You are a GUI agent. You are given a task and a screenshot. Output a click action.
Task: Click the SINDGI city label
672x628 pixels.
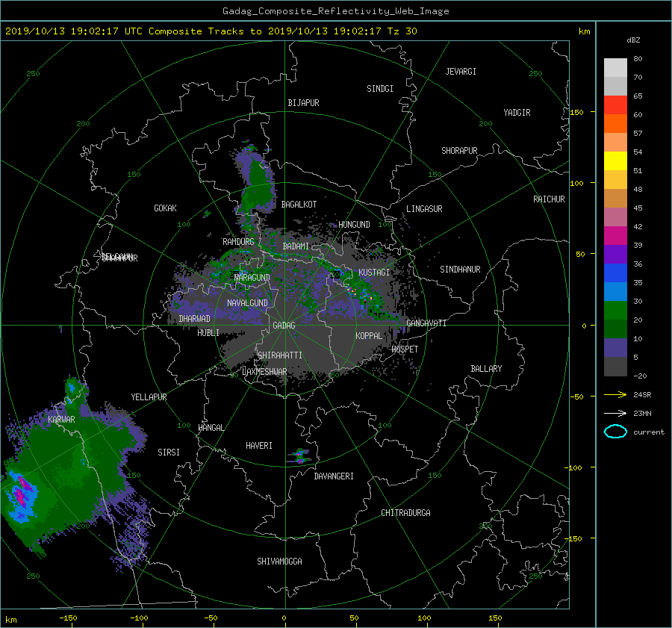(380, 89)
